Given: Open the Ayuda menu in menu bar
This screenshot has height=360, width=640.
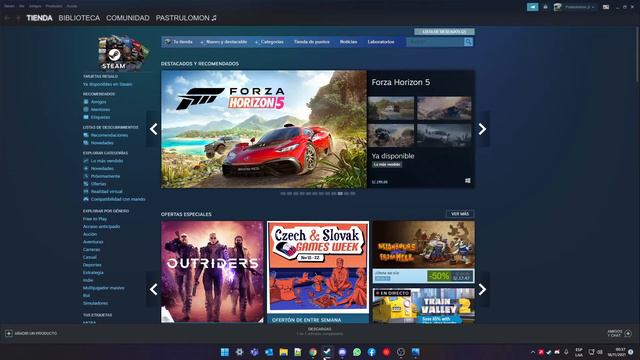Looking at the screenshot, I should tap(72, 6).
